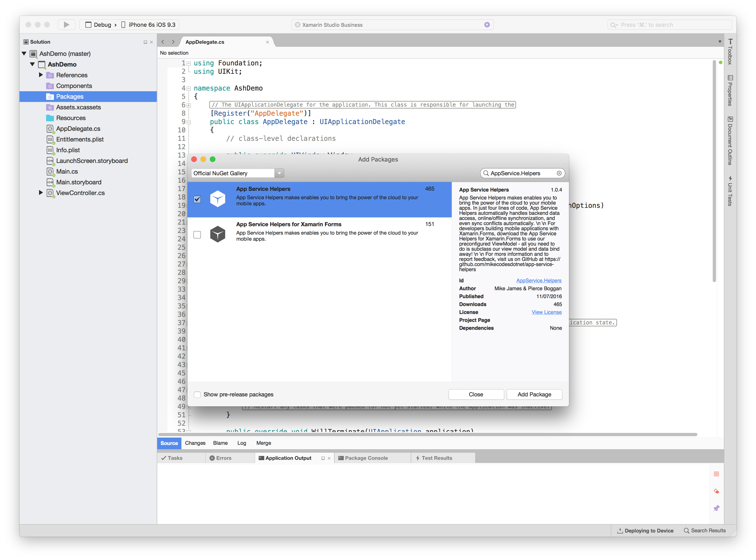Check App Service Helpers for Xamarin Forms

click(197, 235)
